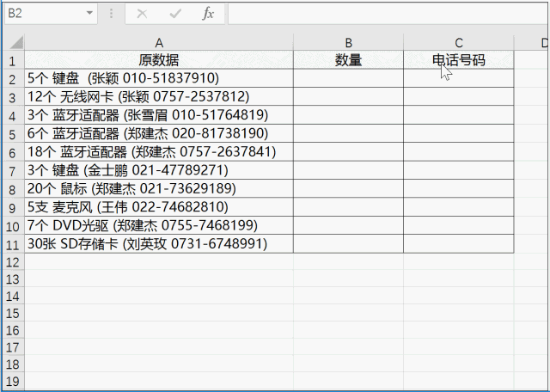Select column B header
This screenshot has width=550, height=392.
[348, 42]
